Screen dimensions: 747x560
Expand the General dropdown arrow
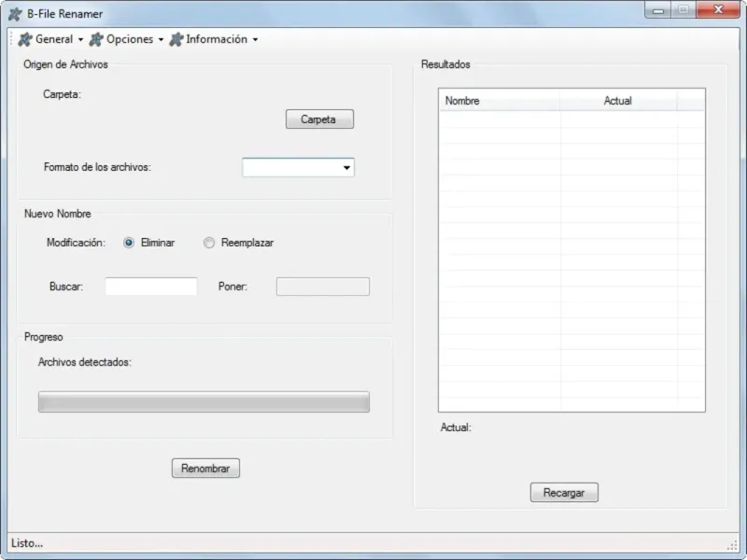click(80, 39)
